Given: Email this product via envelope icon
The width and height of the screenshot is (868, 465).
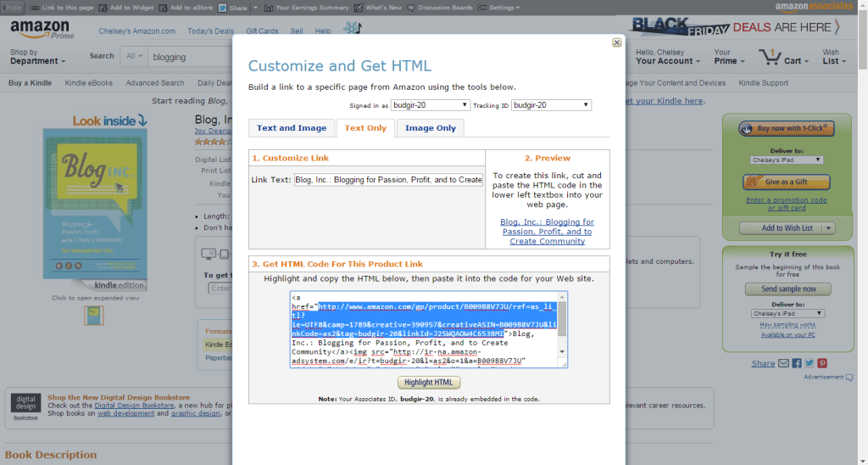Looking at the screenshot, I should [x=783, y=363].
